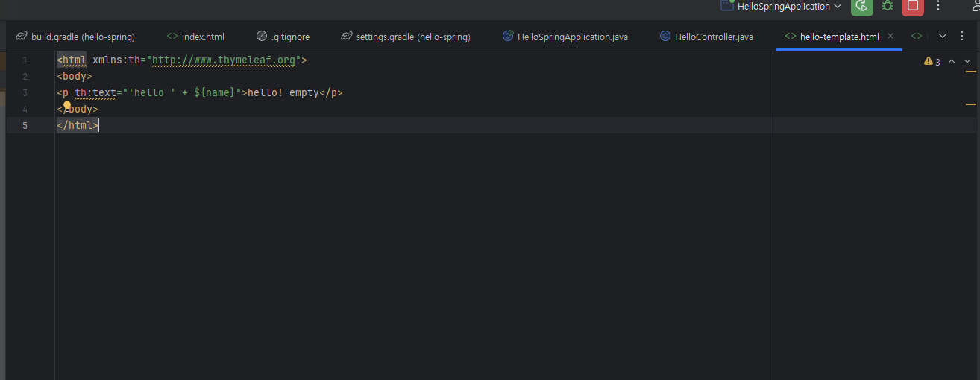980x380 pixels.
Task: Click the second warning stripe in error gutter
Action: coord(970,104)
